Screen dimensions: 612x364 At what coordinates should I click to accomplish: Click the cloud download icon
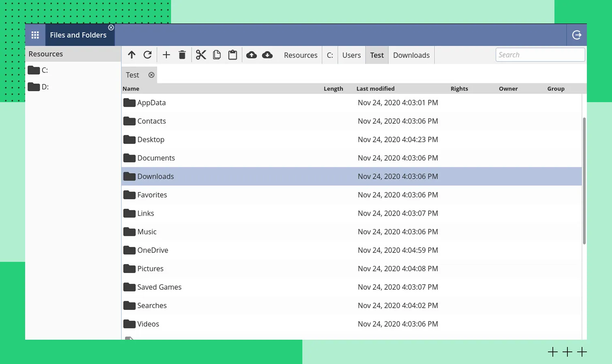(x=267, y=55)
